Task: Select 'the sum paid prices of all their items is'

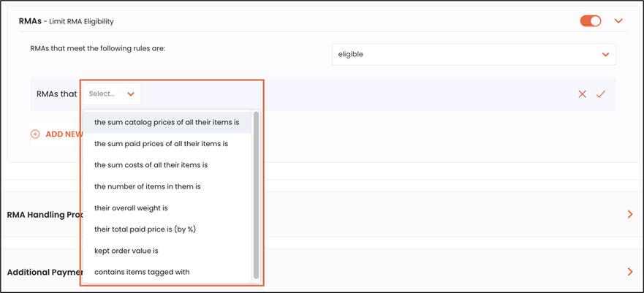Action: (161, 144)
